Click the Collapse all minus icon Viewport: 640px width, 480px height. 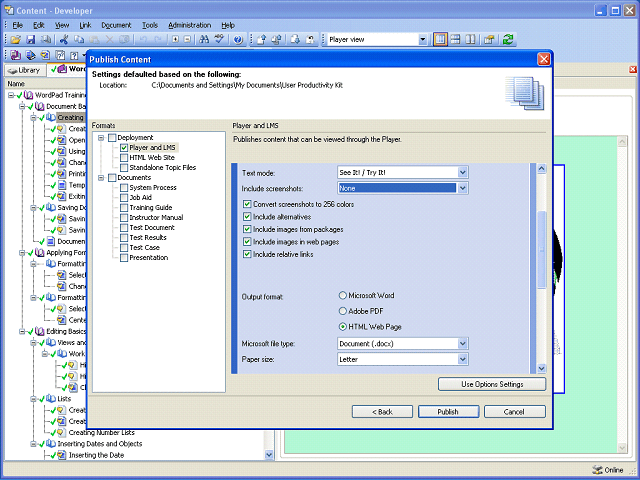[187, 40]
